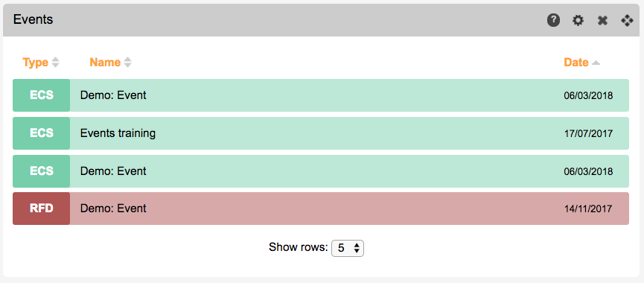Image resolution: width=644 pixels, height=283 pixels.
Task: Click the Name column header
Action: point(105,63)
